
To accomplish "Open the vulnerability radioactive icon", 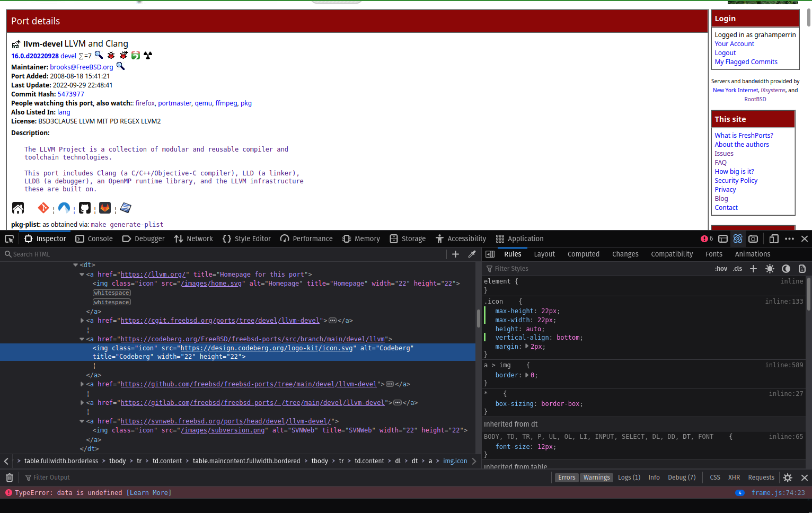I will tap(148, 55).
